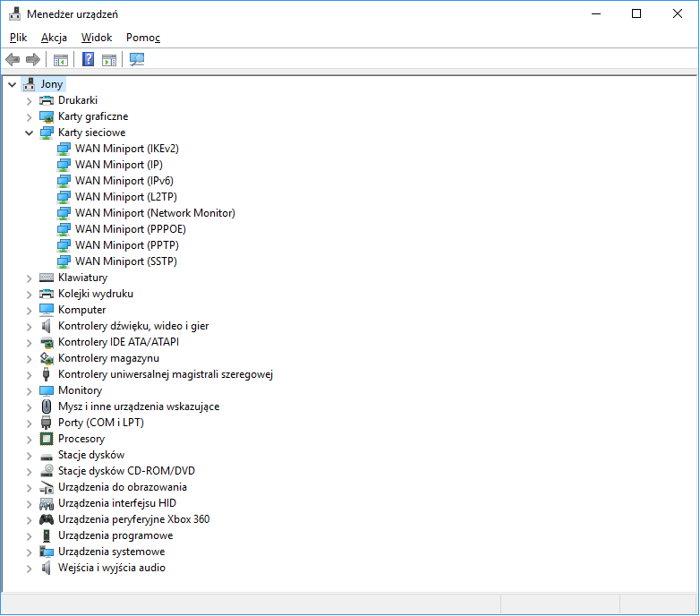Image resolution: width=700 pixels, height=616 pixels.
Task: Click the Kolejki wydruku printer icon
Action: [47, 294]
